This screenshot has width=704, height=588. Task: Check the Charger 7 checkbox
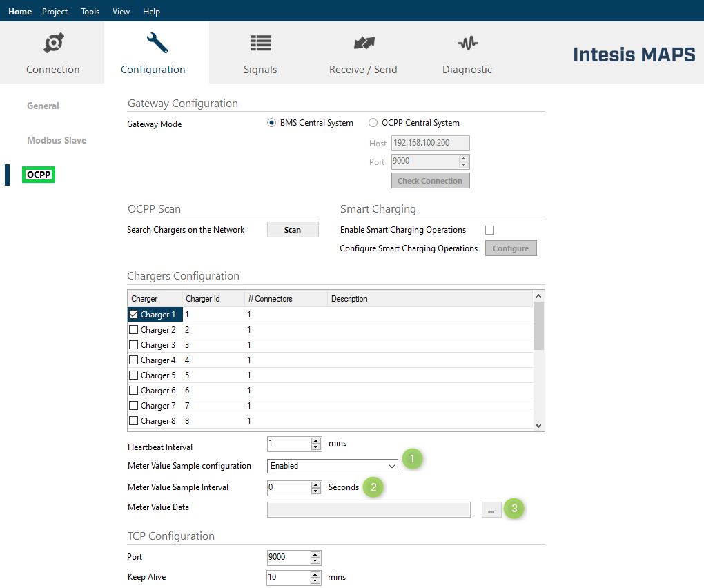coord(133,405)
